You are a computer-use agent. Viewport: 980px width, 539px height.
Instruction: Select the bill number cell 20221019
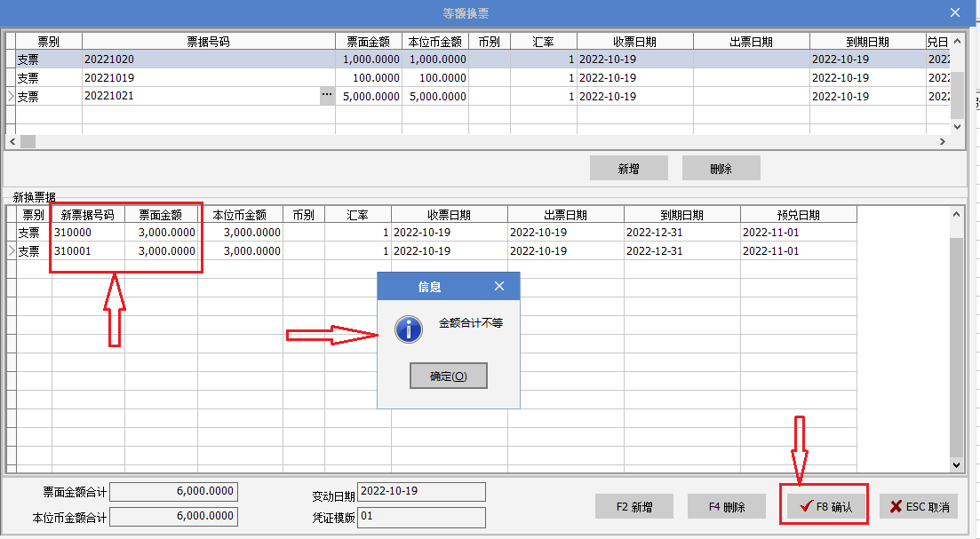click(209, 77)
